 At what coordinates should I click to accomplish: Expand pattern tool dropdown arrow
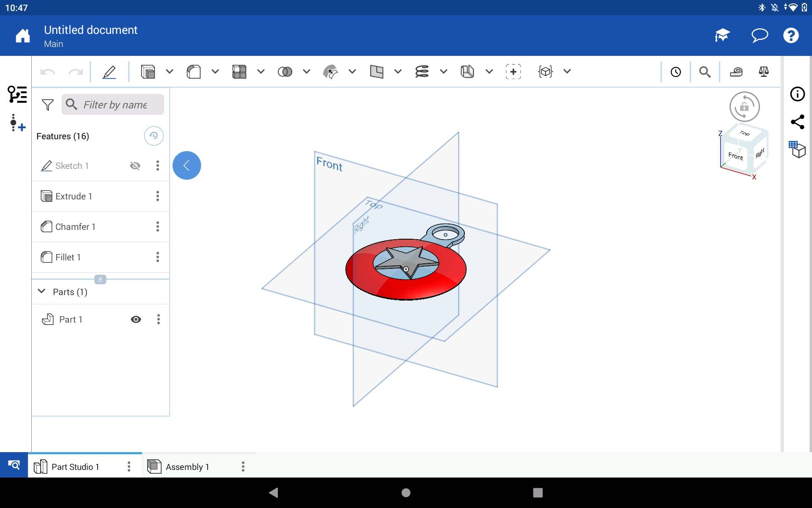point(261,72)
